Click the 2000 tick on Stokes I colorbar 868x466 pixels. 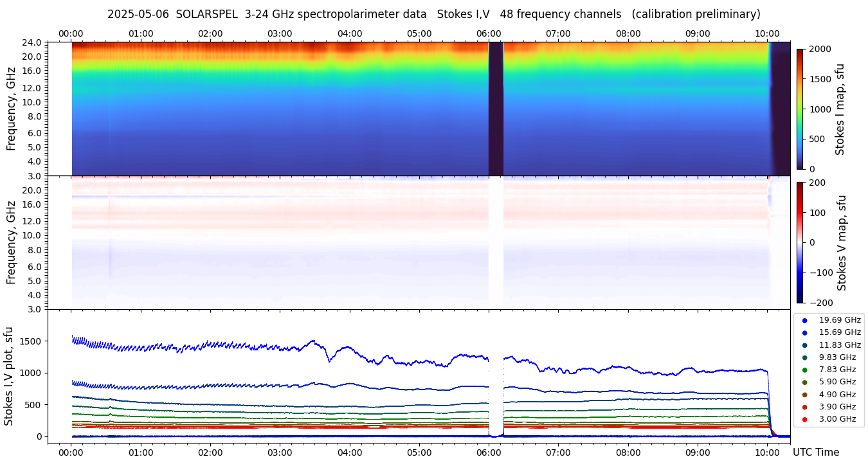pos(819,49)
